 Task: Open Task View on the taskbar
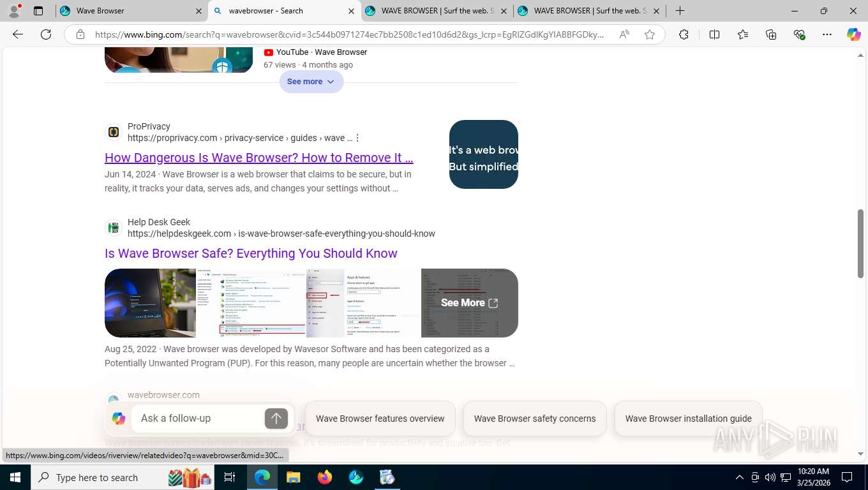pyautogui.click(x=230, y=477)
